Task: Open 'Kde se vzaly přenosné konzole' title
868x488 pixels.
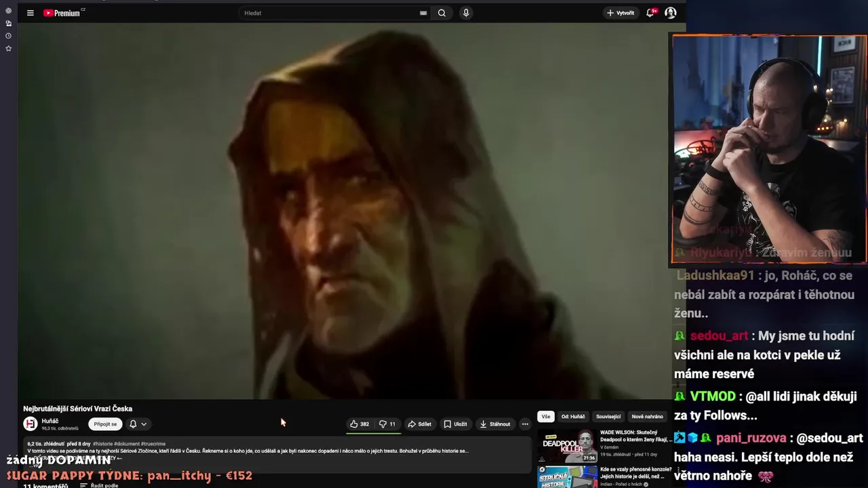Action: pos(635,472)
